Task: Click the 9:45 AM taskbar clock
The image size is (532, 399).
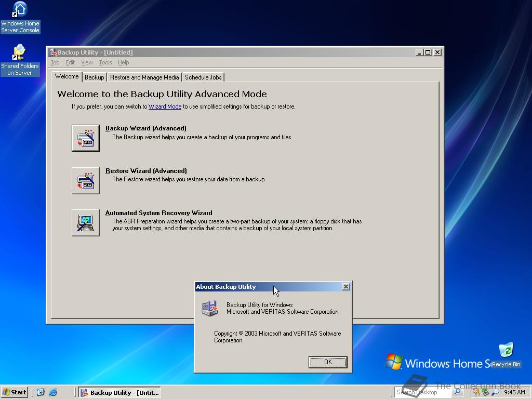Action: [514, 392]
